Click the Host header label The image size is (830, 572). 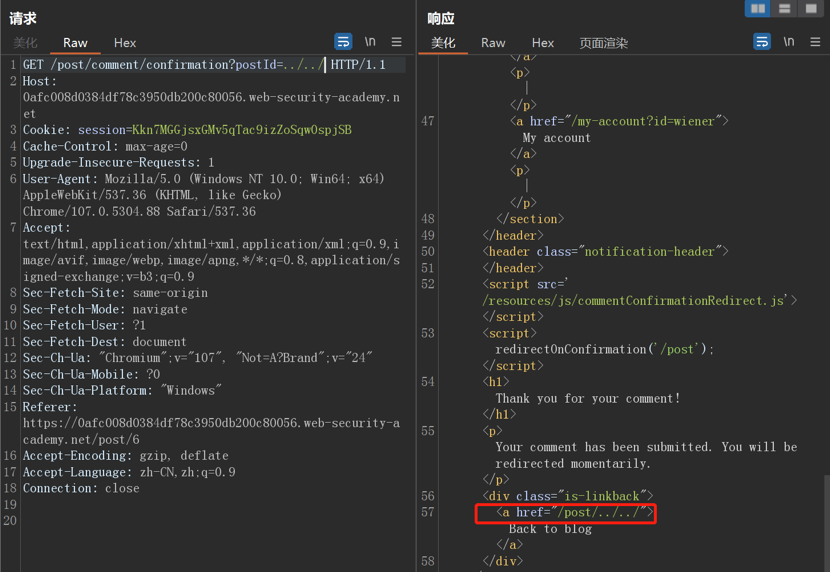(x=39, y=81)
